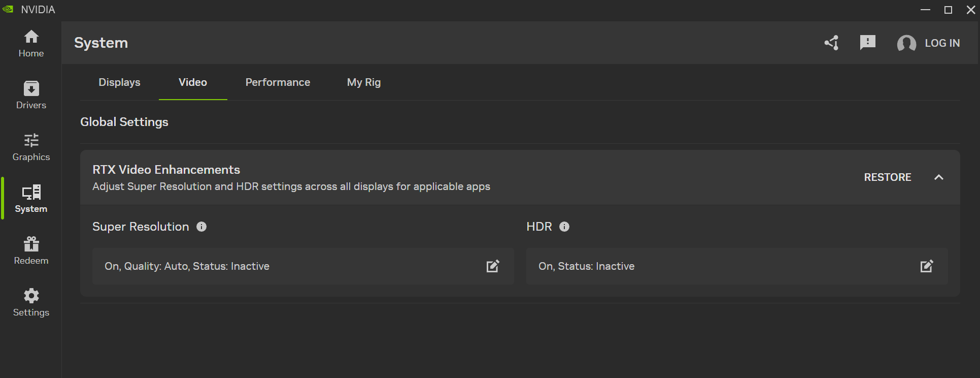This screenshot has height=378, width=980.
Task: Click LOG IN button
Action: coord(942,43)
